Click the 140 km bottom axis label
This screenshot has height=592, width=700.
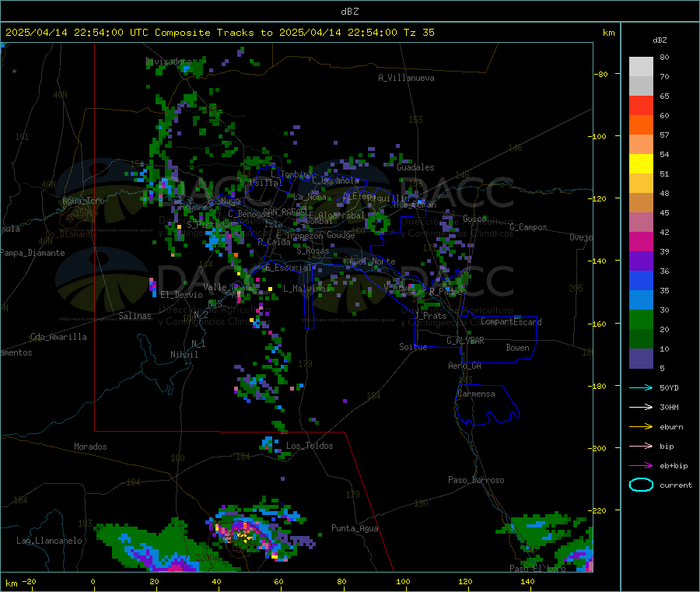pyautogui.click(x=527, y=581)
